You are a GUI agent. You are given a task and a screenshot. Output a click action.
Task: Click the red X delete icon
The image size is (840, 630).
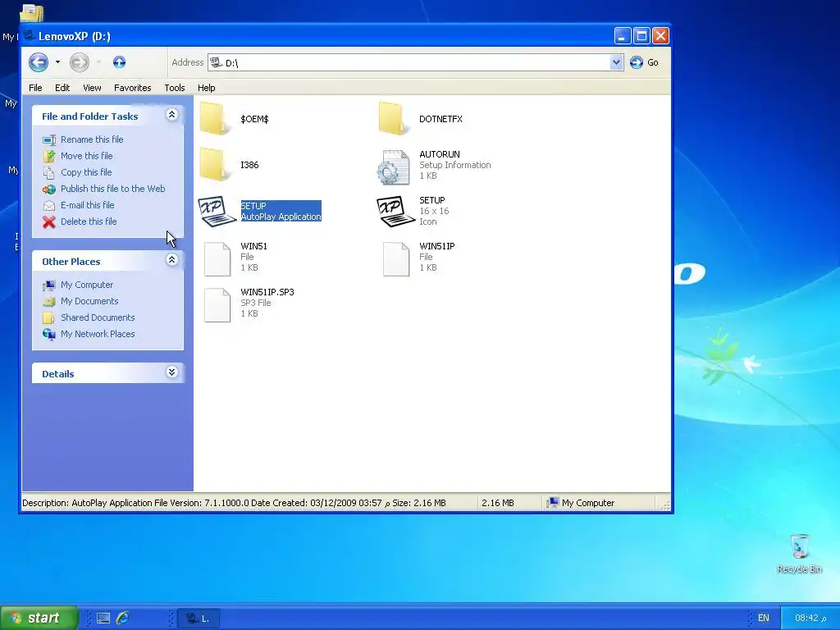point(48,221)
